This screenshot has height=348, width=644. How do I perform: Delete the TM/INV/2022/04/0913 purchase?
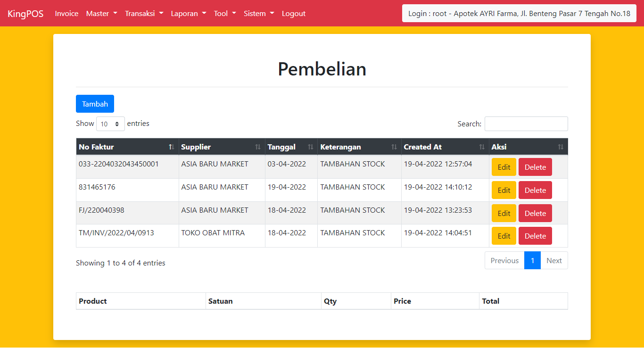pyautogui.click(x=535, y=236)
